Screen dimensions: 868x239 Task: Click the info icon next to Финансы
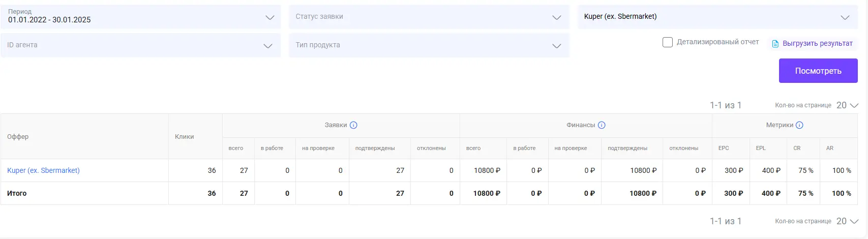pyautogui.click(x=602, y=125)
